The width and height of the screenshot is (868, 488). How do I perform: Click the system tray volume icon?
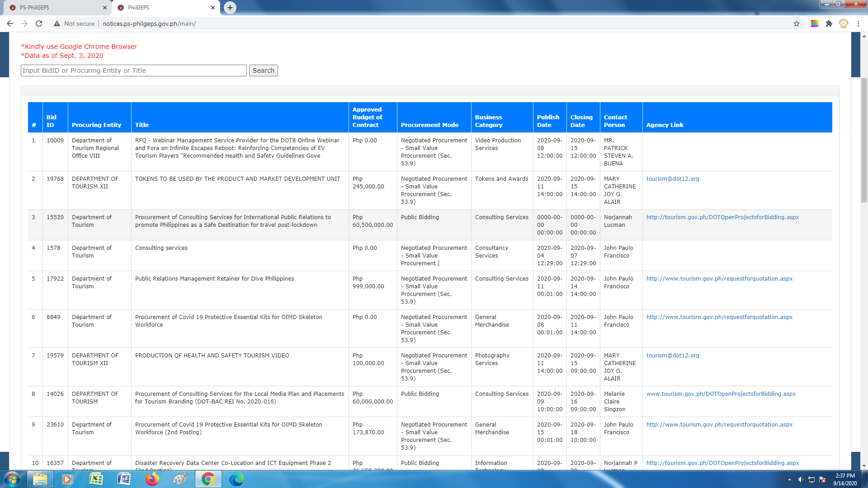(800, 479)
